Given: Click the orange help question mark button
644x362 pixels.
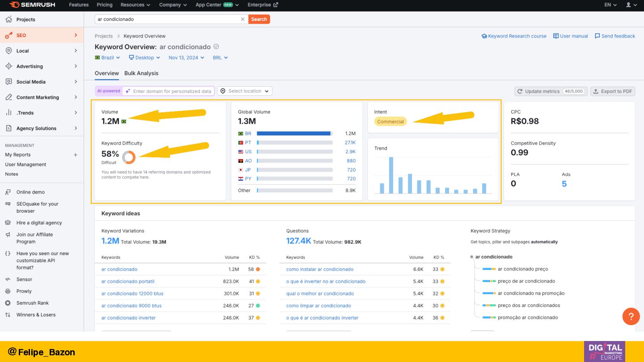Looking at the screenshot, I should point(631,316).
